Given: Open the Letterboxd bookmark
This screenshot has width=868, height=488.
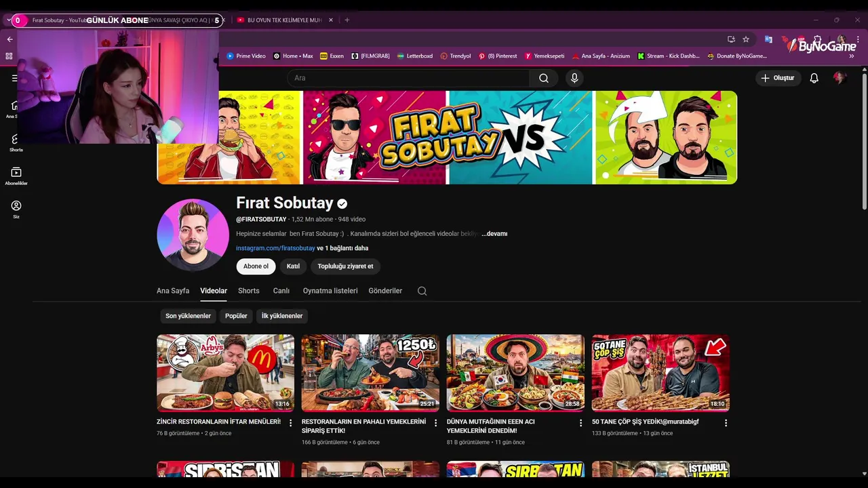Looking at the screenshot, I should [x=414, y=56].
